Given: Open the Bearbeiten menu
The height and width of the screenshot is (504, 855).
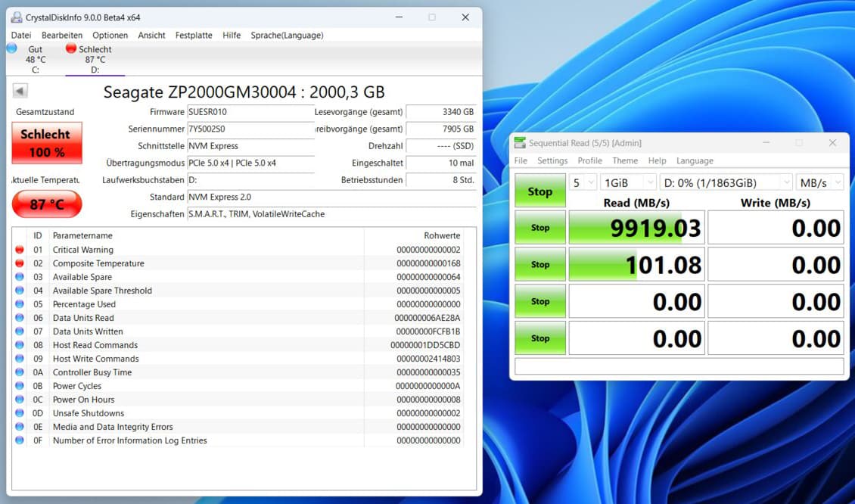Looking at the screenshot, I should coord(62,36).
